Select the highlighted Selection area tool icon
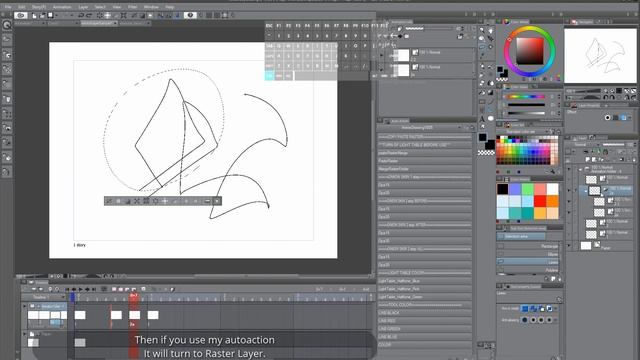The width and height of the screenshot is (640, 360). pyautogui.click(x=482, y=48)
